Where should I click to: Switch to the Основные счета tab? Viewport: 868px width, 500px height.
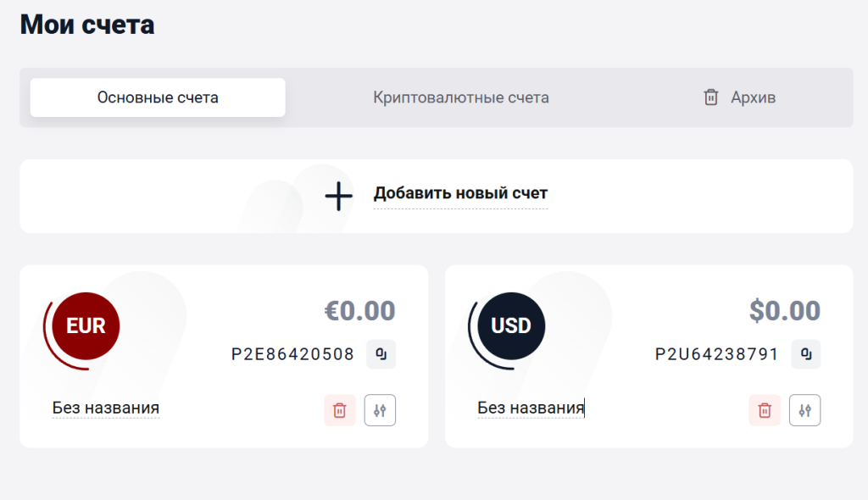click(x=158, y=97)
